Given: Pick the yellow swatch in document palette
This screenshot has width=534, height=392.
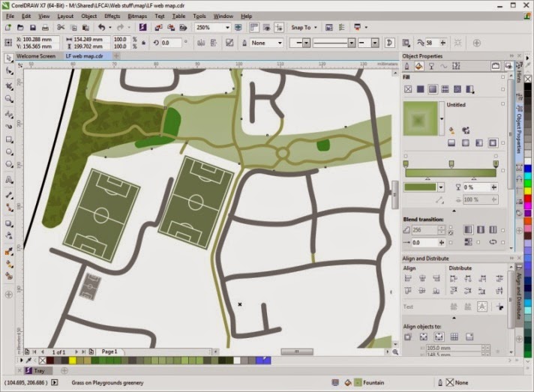Looking at the screenshot, I should pos(72,361).
